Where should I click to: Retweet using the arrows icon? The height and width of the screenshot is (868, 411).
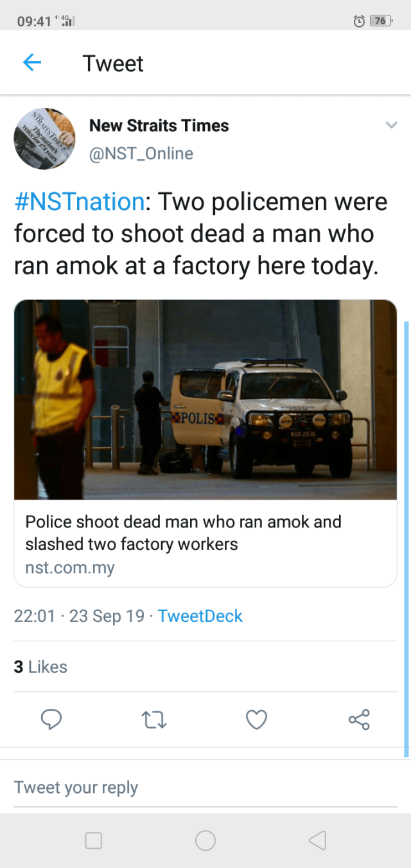153,720
